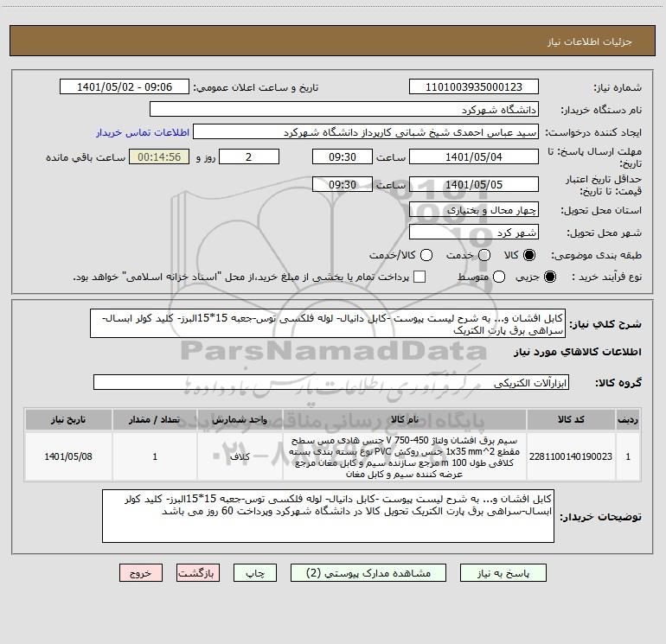The height and width of the screenshot is (644, 666).
Task: Click the response deadline hour field 09:30
Action: coord(343,156)
